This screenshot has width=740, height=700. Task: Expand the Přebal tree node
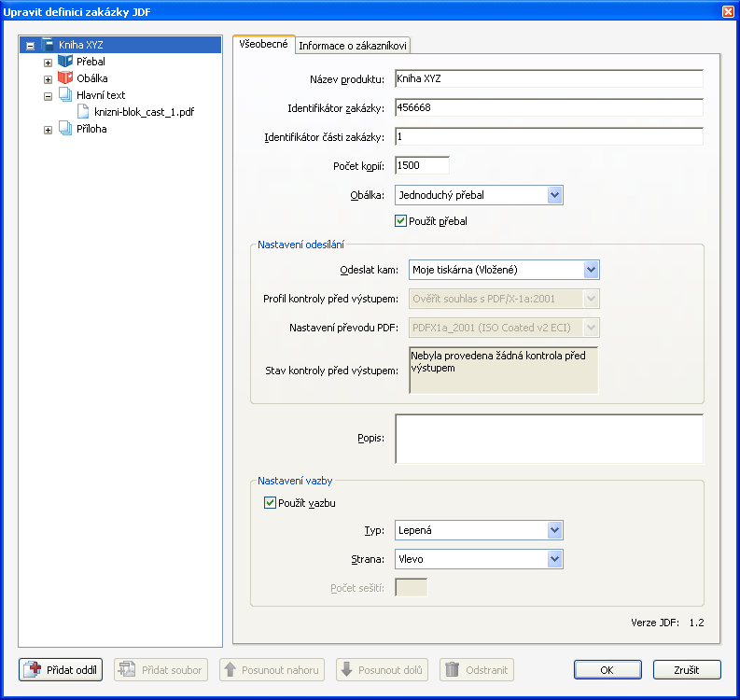(x=48, y=63)
